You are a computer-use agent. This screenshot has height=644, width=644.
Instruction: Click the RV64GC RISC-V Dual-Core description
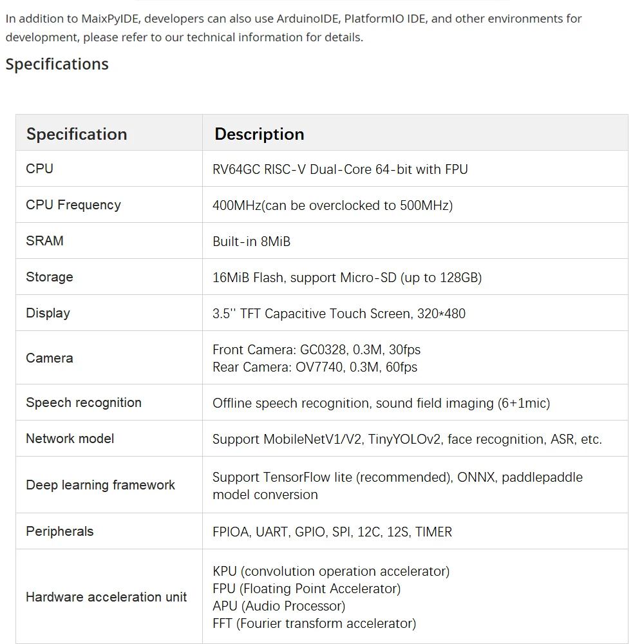340,169
